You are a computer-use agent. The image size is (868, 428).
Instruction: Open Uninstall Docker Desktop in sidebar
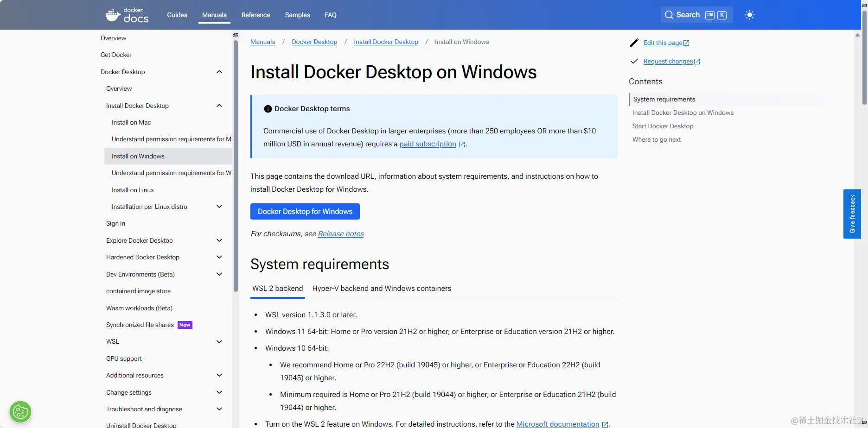coord(141,425)
